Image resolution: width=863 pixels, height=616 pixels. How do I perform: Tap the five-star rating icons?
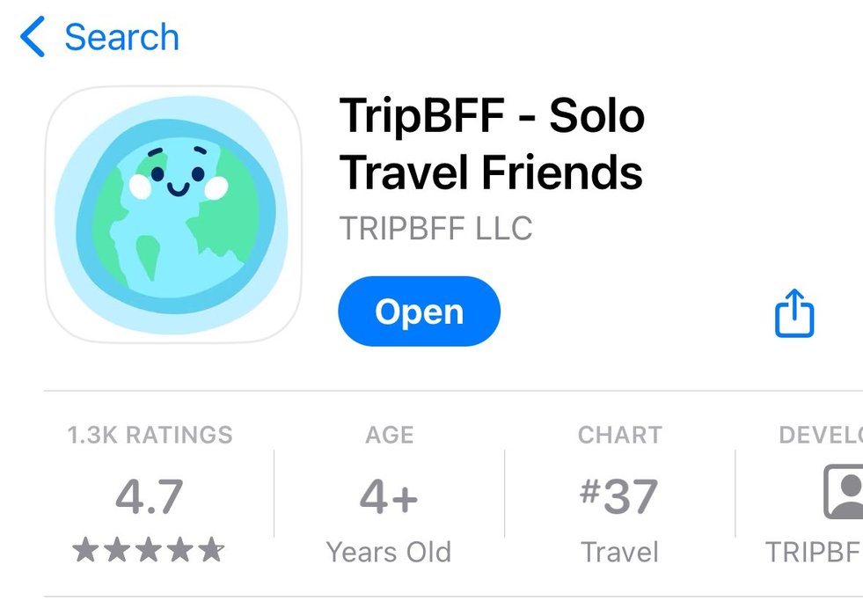[149, 550]
